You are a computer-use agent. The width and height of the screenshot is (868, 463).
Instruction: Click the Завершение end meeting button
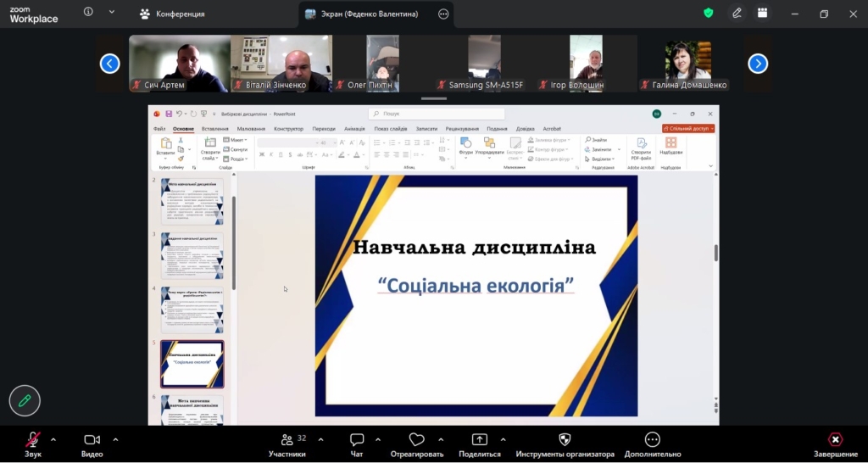point(835,440)
